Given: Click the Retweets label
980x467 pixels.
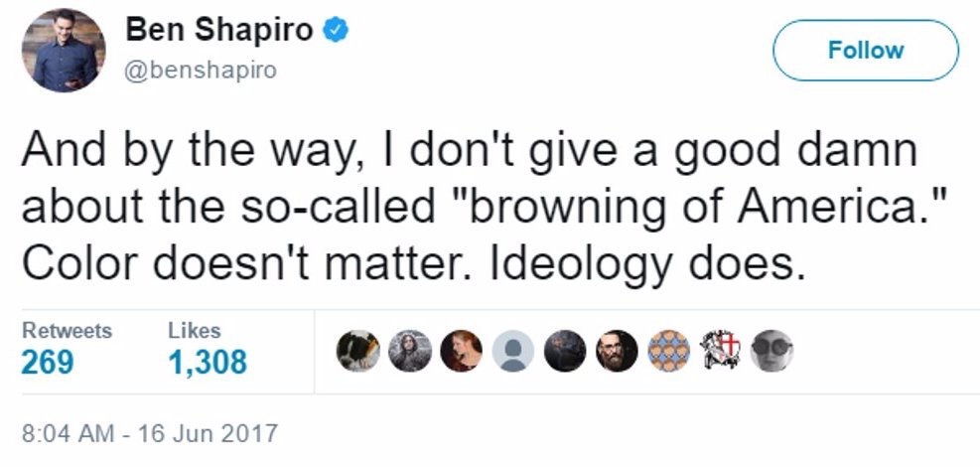Looking at the screenshot, I should (67, 330).
